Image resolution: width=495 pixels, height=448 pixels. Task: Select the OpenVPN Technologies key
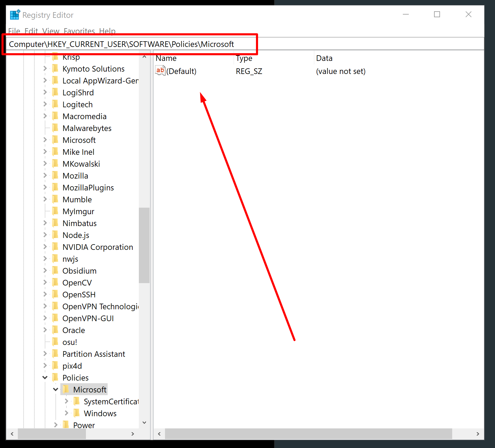click(100, 307)
